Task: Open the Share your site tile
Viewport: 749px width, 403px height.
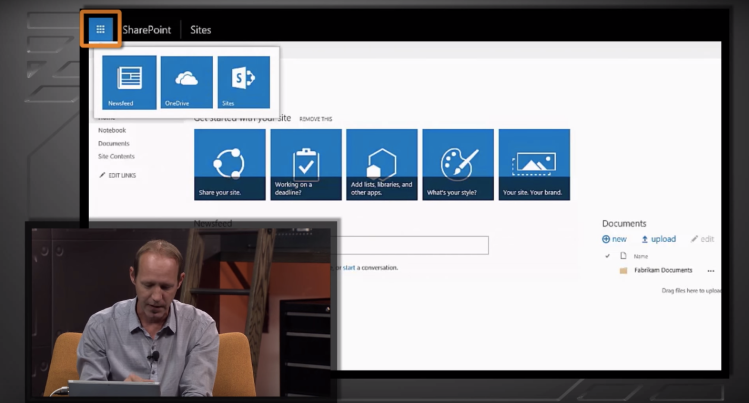Action: [230, 164]
